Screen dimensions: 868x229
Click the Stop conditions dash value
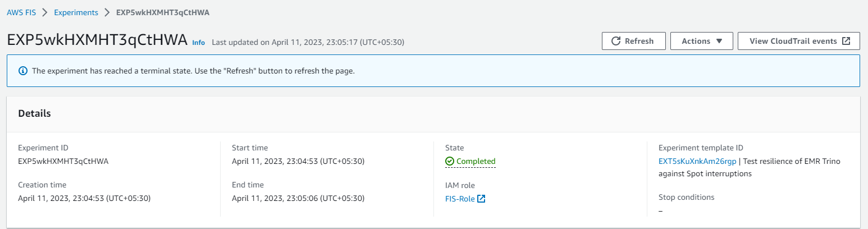tap(660, 211)
